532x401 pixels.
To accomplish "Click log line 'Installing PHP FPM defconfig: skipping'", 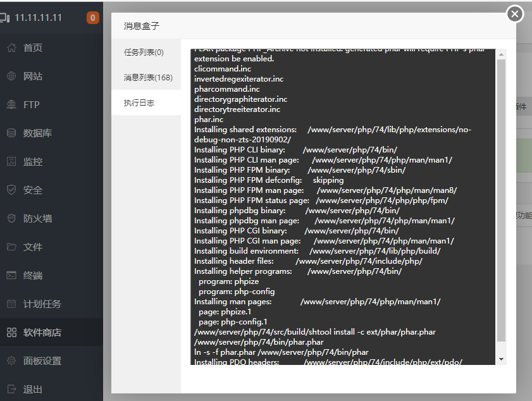I will pos(269,180).
